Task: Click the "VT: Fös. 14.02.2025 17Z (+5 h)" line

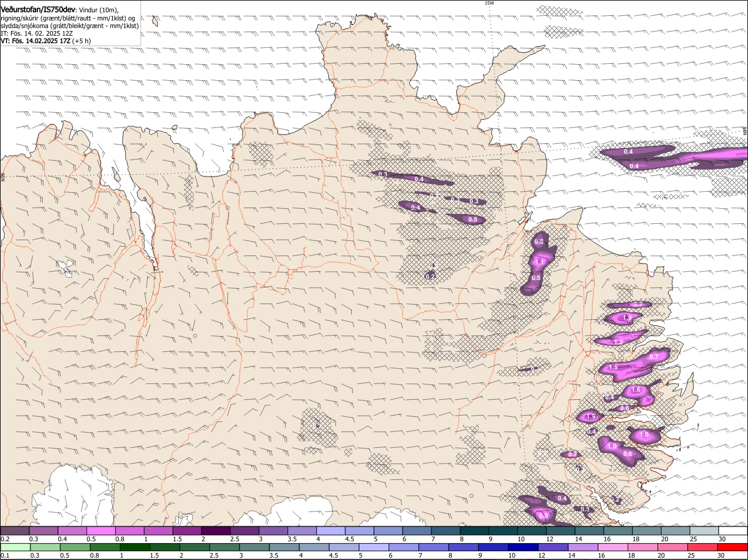Action: 46,41
